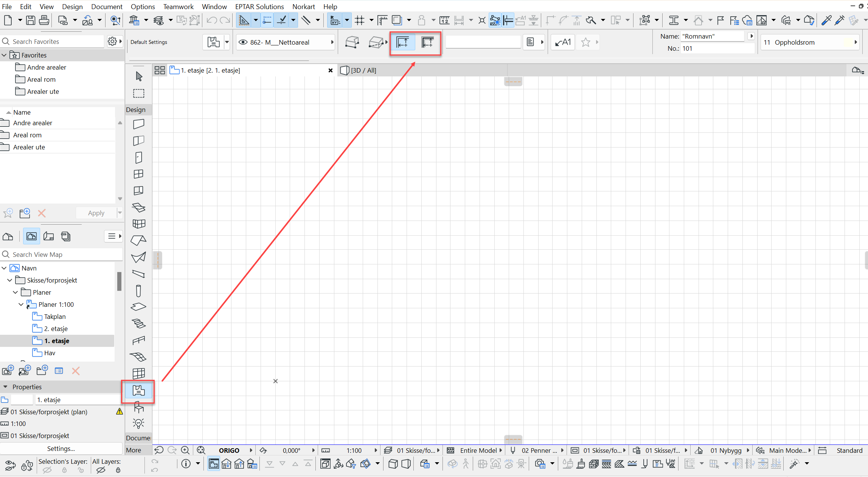The image size is (868, 477).
Task: Select the Lamp tool
Action: [138, 423]
